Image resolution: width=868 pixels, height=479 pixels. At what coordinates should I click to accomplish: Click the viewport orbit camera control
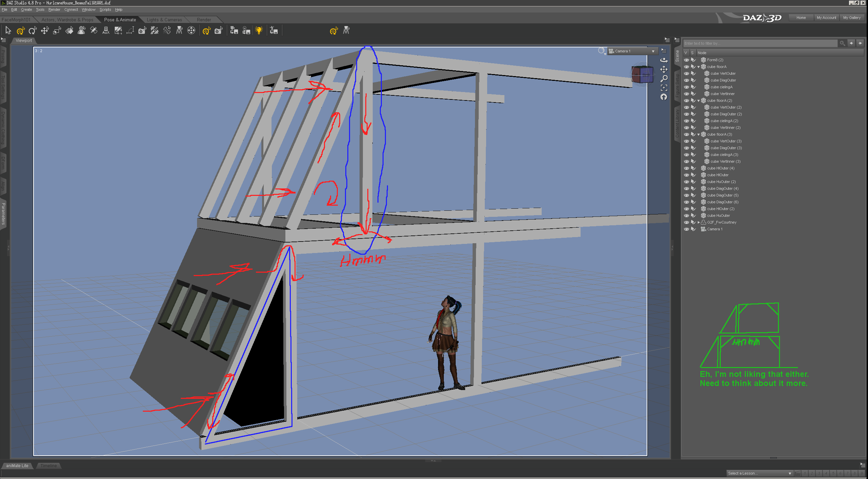[664, 60]
